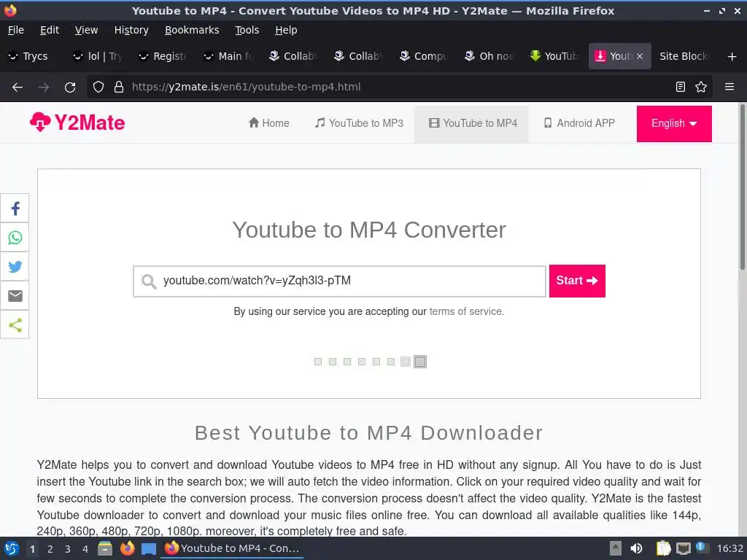Click the YouTube URL input field
This screenshot has width=747, height=560.
[339, 281]
